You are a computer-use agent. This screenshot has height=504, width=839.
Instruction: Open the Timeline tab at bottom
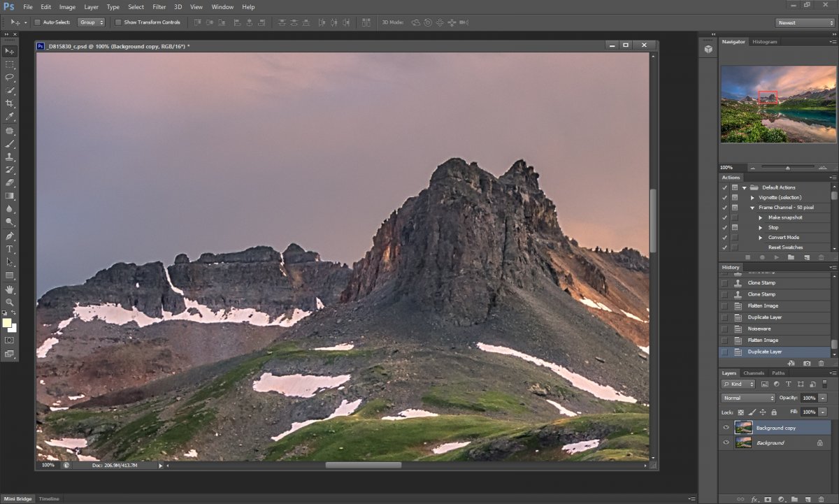coord(49,498)
